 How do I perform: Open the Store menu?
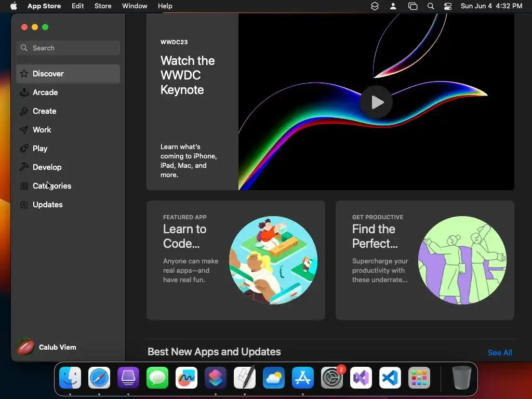(x=103, y=6)
